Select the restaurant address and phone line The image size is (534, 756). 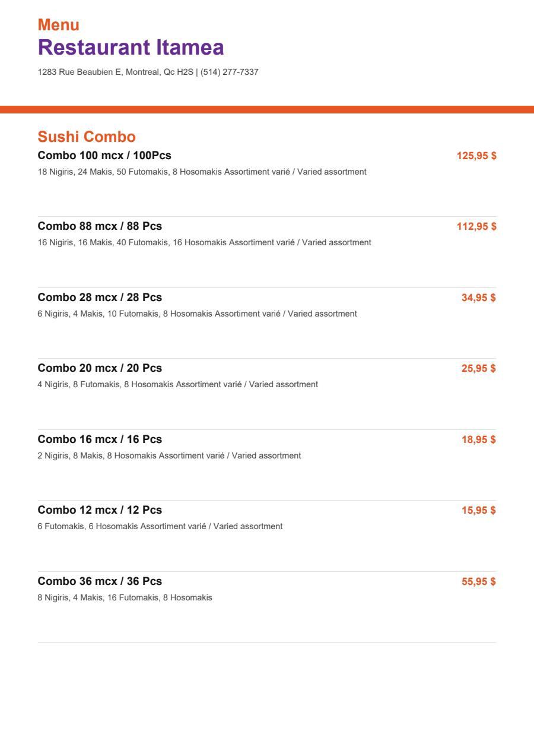148,72
